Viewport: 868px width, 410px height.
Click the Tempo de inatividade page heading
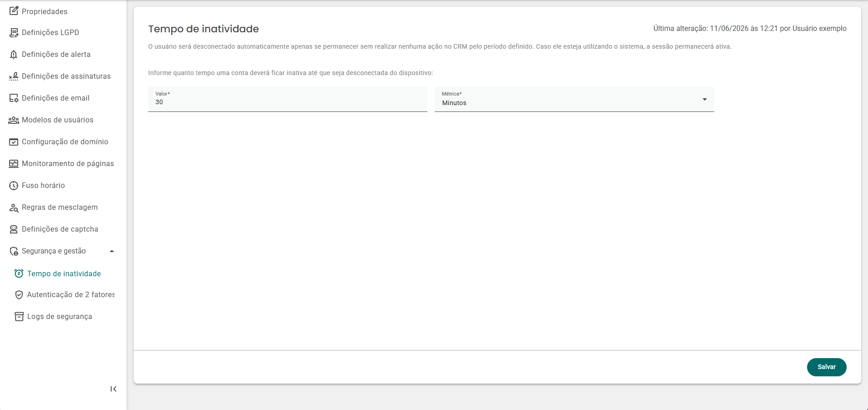(204, 29)
